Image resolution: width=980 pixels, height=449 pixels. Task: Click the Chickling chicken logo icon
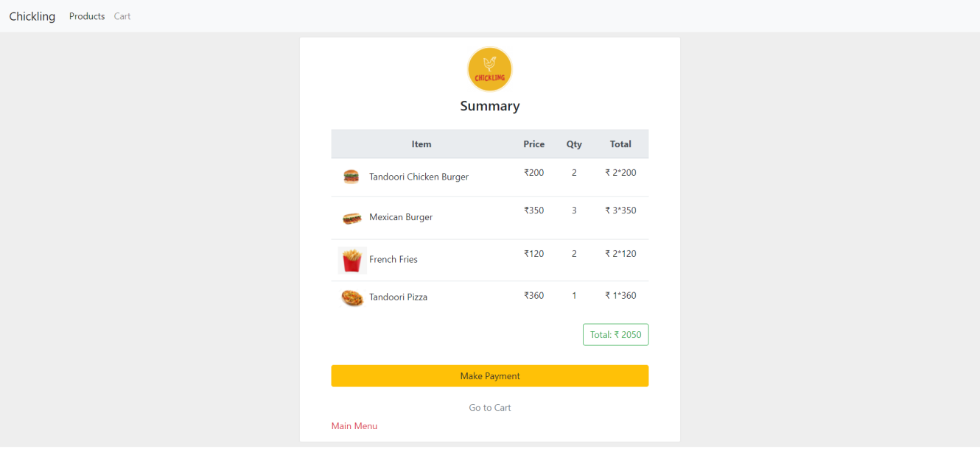pyautogui.click(x=489, y=68)
